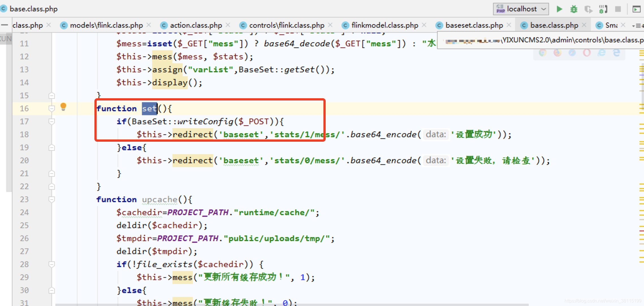
Task: Toggle fold marker at line 19 else
Action: [52, 147]
